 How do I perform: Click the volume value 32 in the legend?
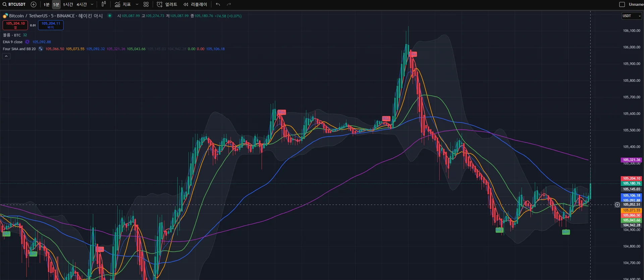tap(25, 35)
